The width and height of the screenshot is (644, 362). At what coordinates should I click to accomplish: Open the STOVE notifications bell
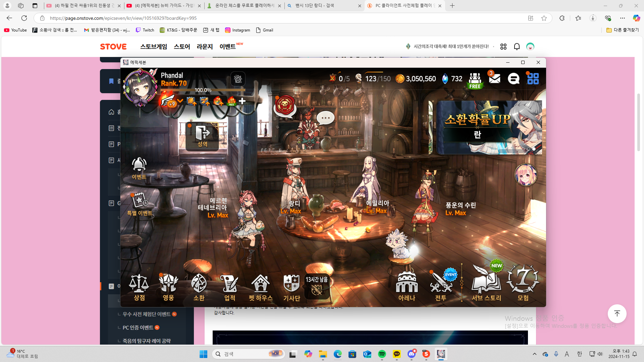pos(517,47)
